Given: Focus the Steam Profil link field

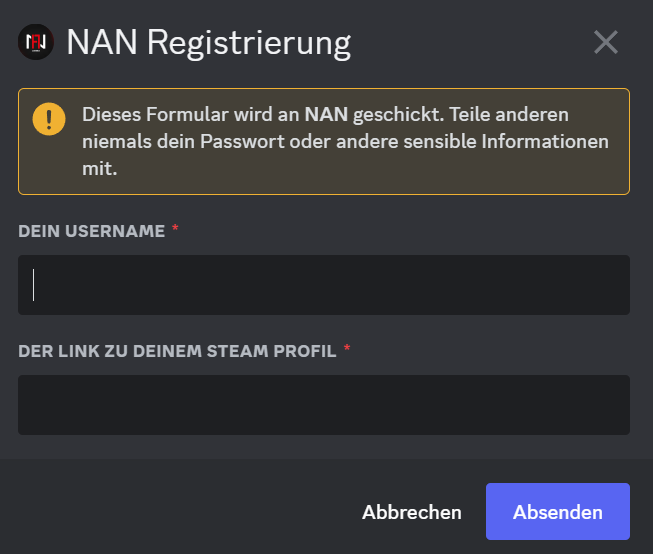Looking at the screenshot, I should click(x=324, y=405).
